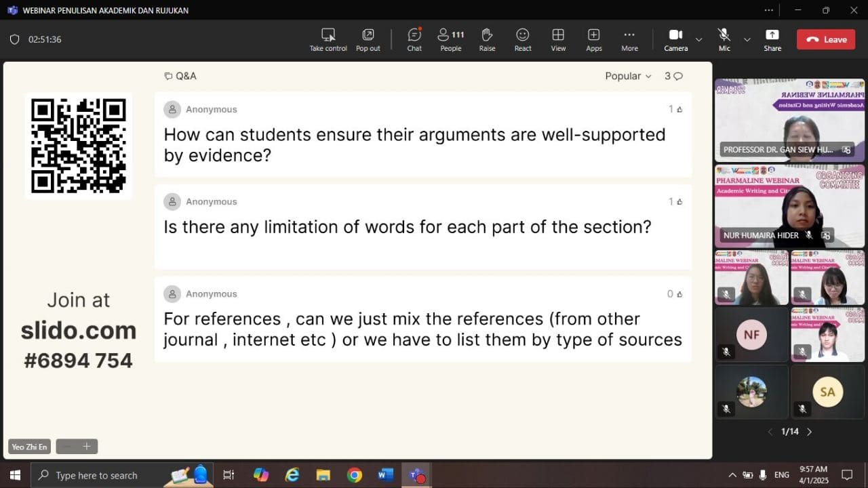Click the Take control button
Image resolution: width=868 pixels, height=488 pixels.
(328, 39)
